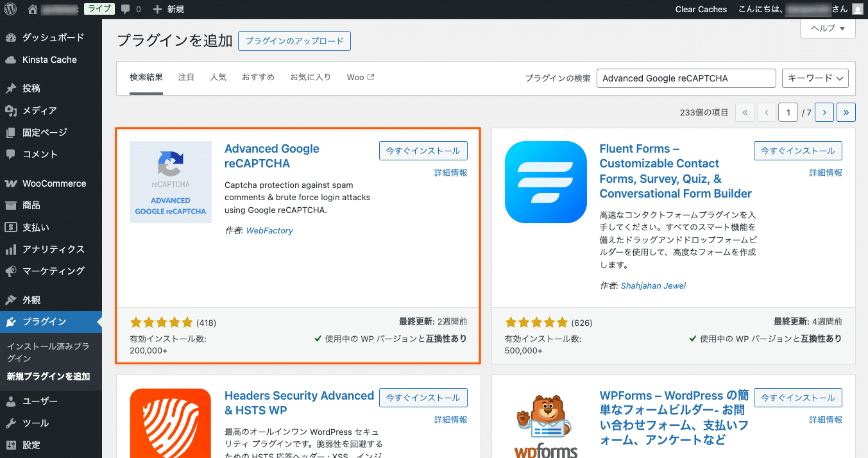Open comments via the speech bubble icon
The image size is (868, 458).
point(126,9)
